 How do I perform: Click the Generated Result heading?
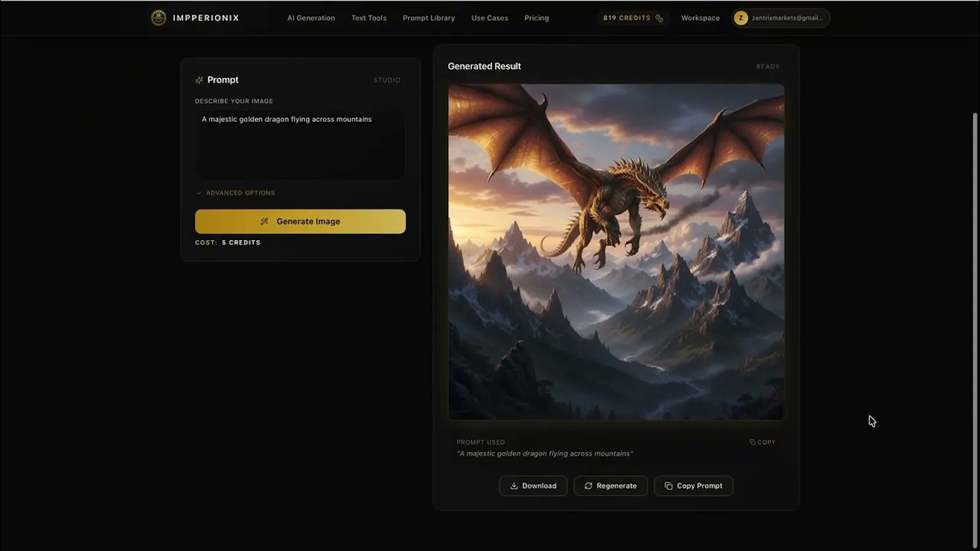click(484, 66)
